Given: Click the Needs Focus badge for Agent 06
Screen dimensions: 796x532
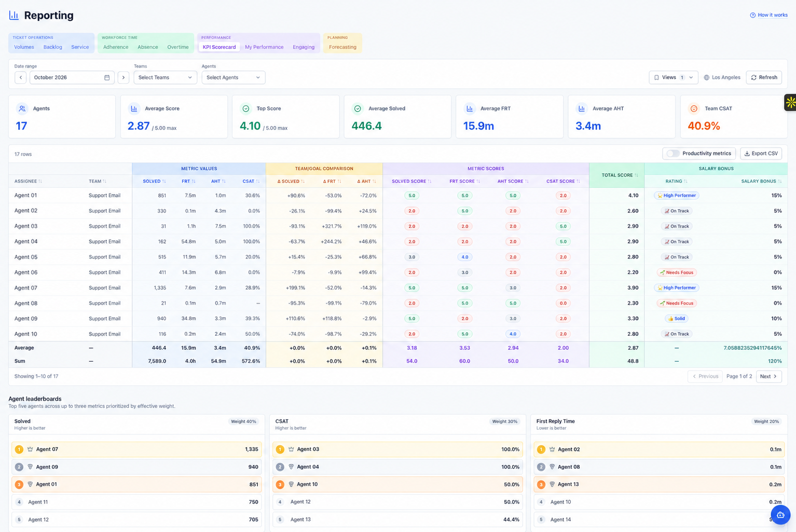Looking at the screenshot, I should 677,272.
